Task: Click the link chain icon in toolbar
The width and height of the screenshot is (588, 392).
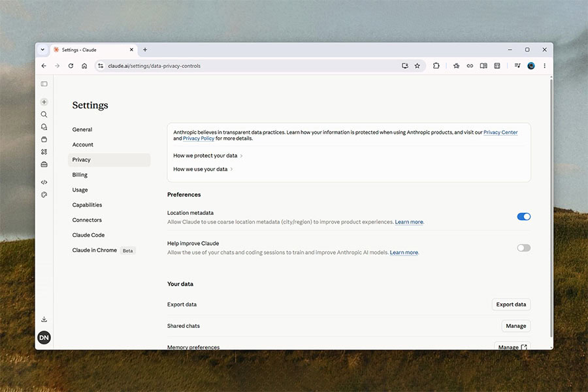Action: click(470, 66)
